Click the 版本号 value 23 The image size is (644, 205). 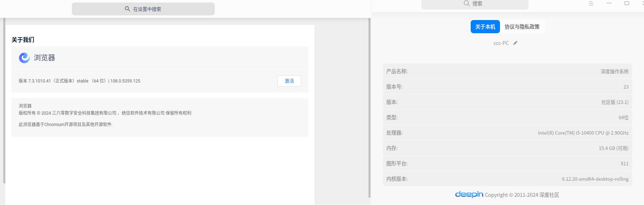(626, 87)
